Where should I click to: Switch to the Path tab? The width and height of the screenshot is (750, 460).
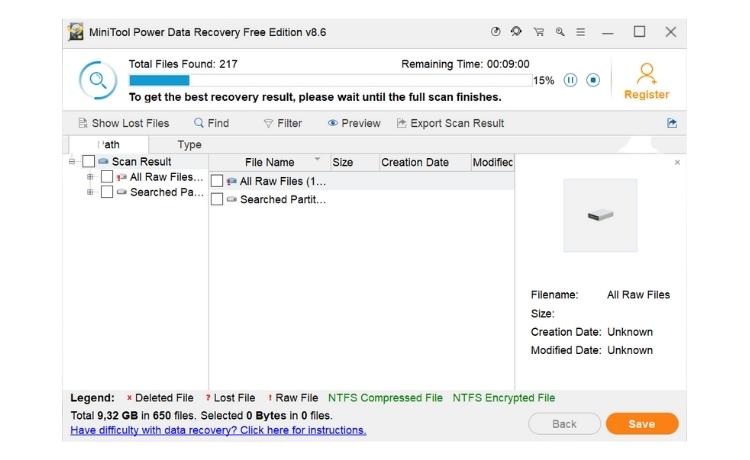[109, 144]
